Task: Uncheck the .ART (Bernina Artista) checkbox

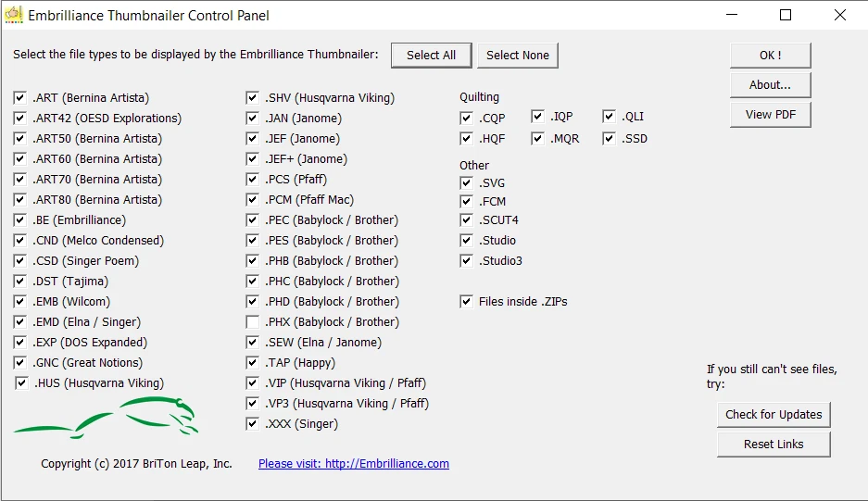Action: pyautogui.click(x=20, y=98)
